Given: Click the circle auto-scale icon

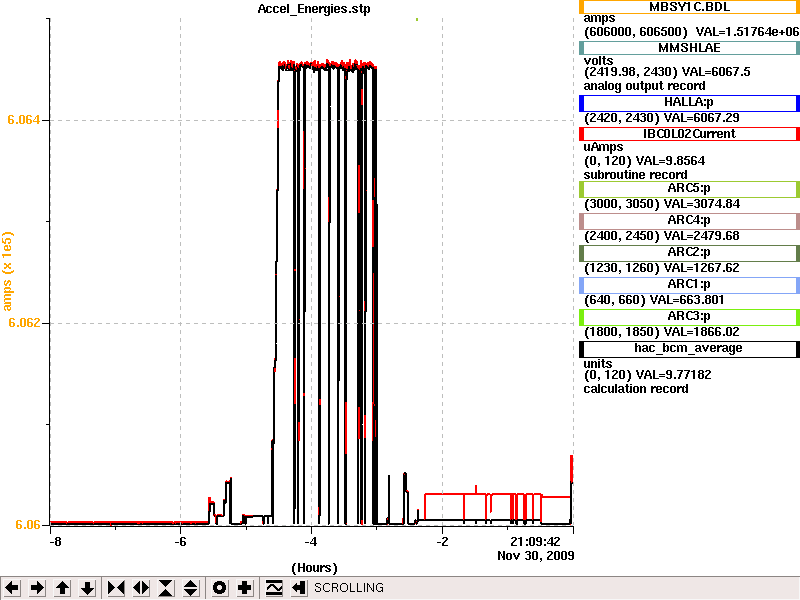Looking at the screenshot, I should click(x=219, y=588).
